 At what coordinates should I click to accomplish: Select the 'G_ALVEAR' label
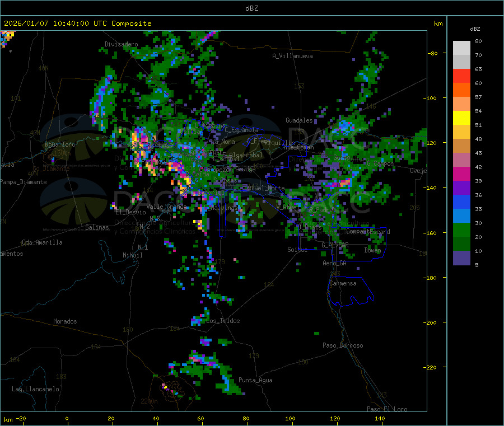click(x=335, y=245)
